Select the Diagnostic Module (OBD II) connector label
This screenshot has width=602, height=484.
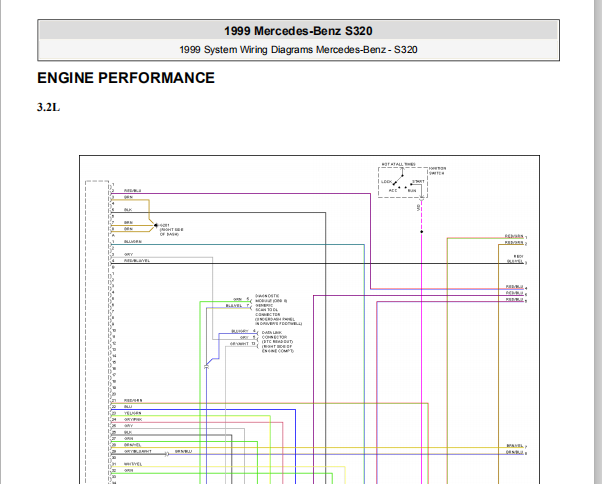click(279, 310)
